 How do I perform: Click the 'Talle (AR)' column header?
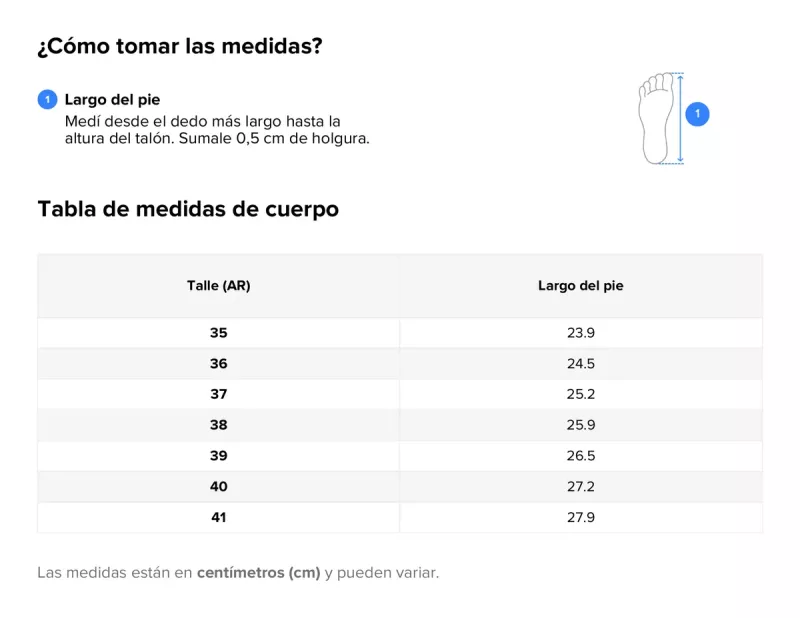[x=218, y=286]
